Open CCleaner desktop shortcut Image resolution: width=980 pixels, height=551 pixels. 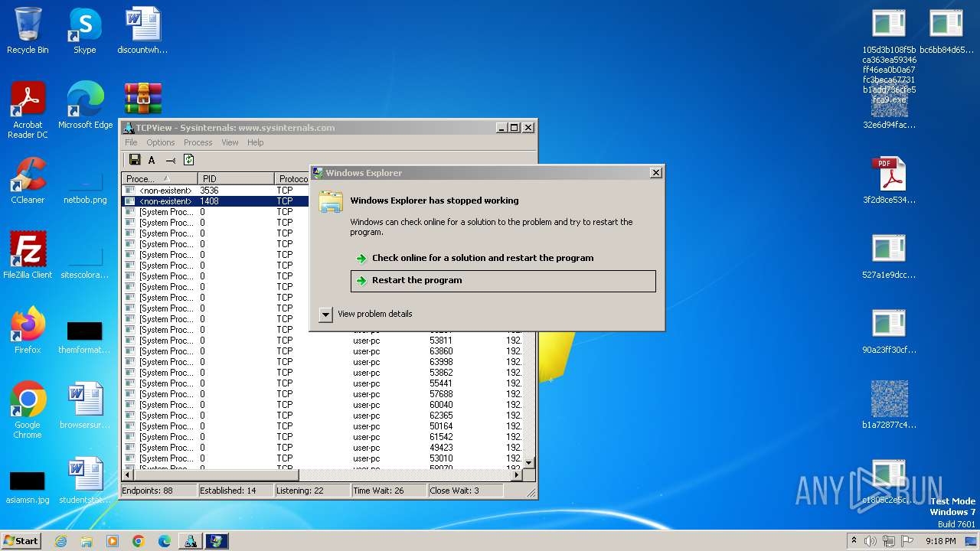(x=28, y=181)
